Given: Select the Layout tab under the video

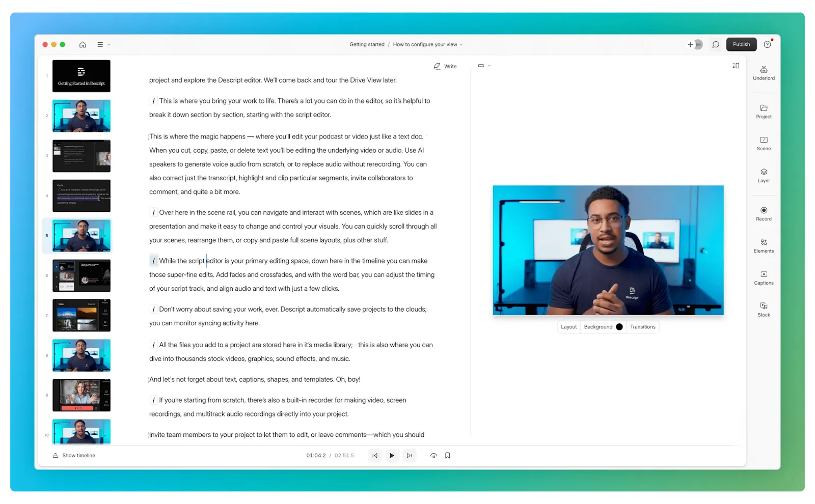Looking at the screenshot, I should [569, 327].
